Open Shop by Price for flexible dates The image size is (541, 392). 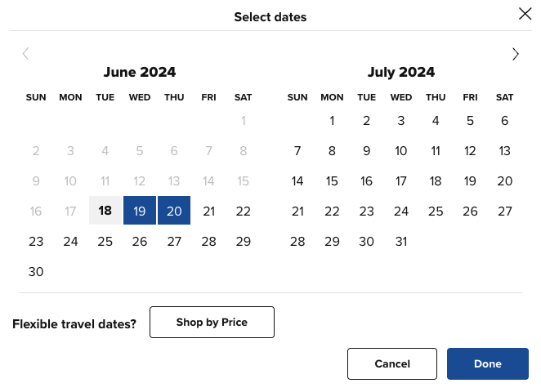pyautogui.click(x=212, y=323)
